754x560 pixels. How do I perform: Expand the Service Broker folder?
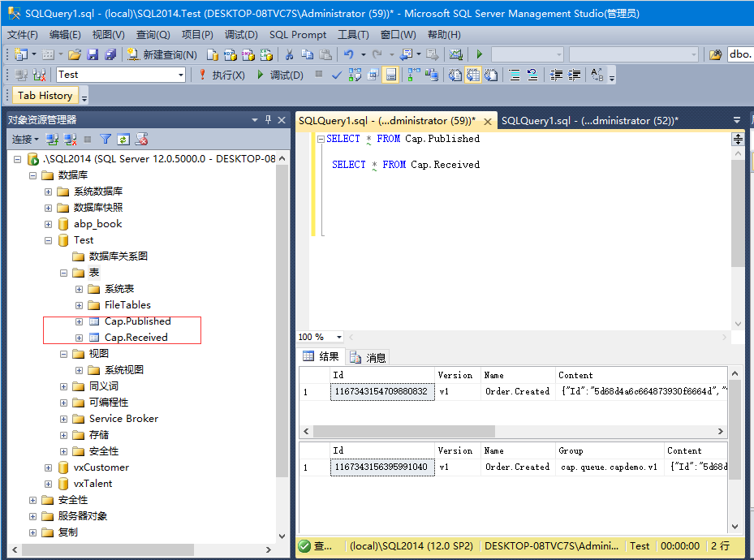pyautogui.click(x=63, y=419)
